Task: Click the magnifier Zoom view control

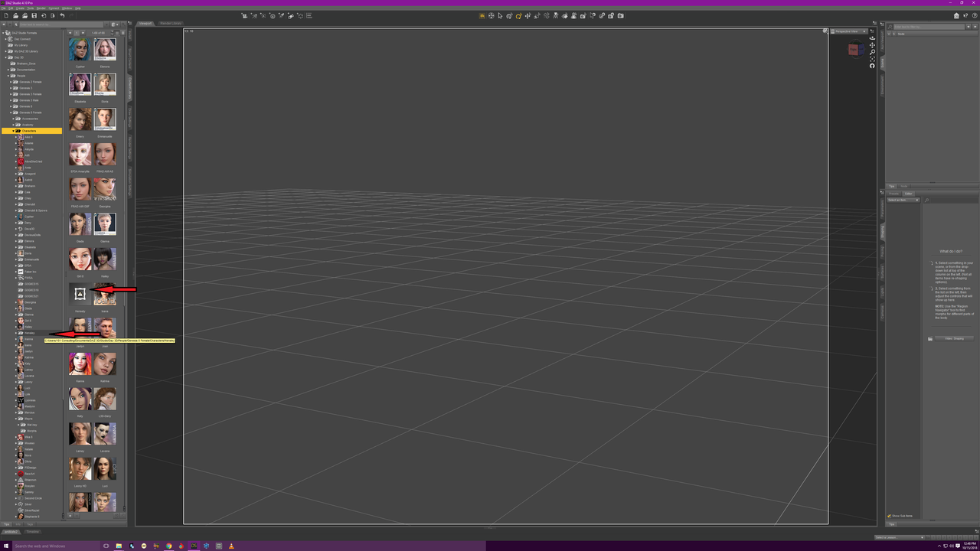Action: (x=872, y=52)
